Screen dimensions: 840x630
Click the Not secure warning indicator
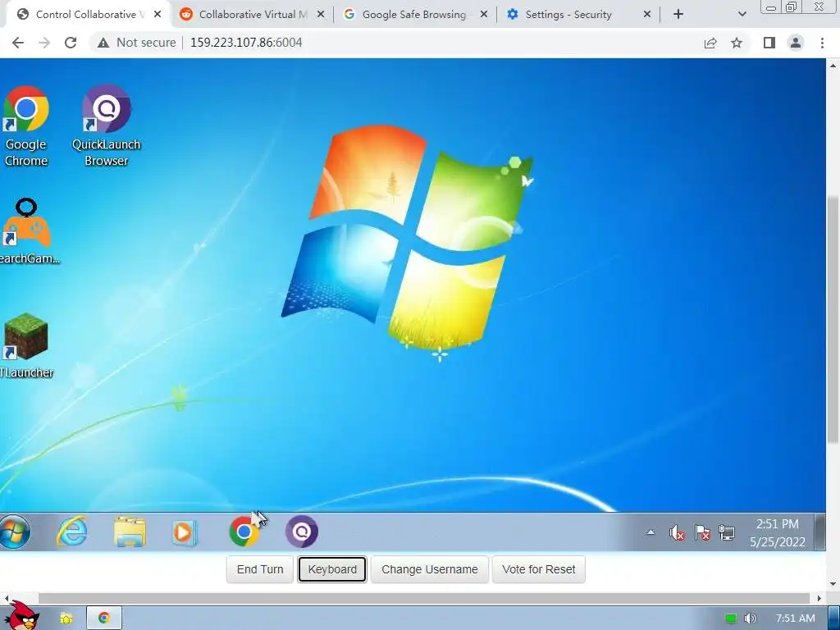[137, 43]
